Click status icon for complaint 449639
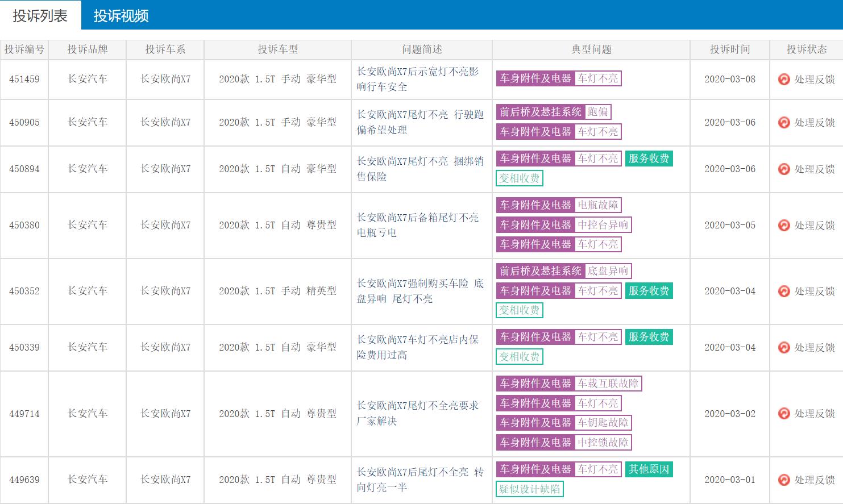The height and width of the screenshot is (504, 843). 784,480
